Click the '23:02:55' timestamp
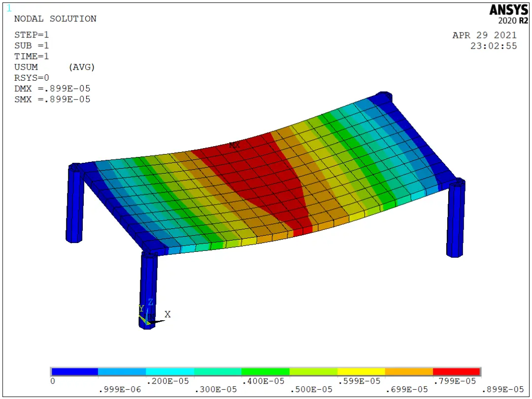532x399 pixels. [x=494, y=46]
